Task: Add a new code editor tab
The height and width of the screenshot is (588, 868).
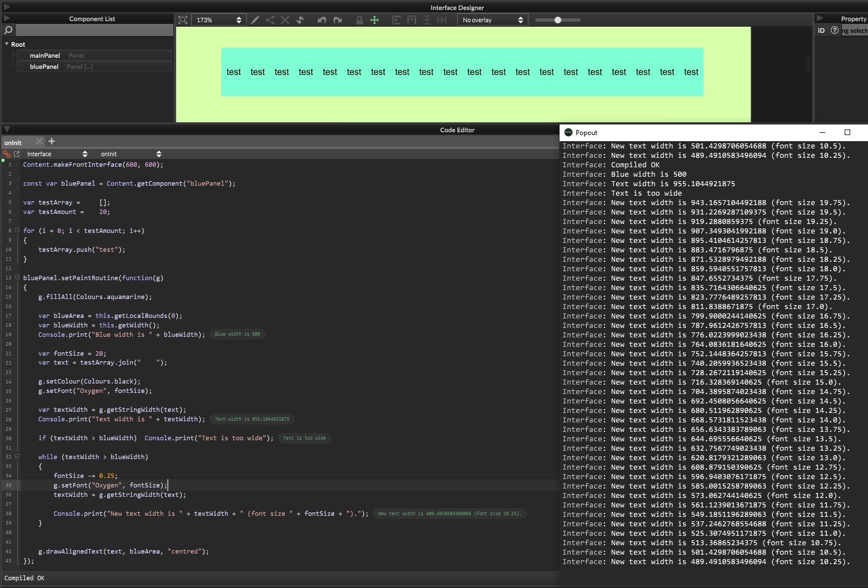Action: tap(52, 141)
